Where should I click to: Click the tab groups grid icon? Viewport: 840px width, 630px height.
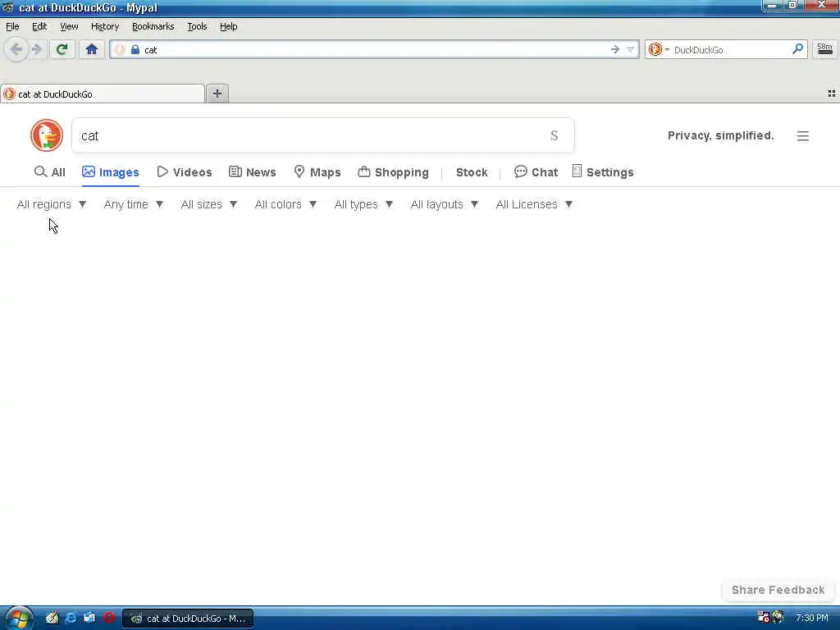832,94
